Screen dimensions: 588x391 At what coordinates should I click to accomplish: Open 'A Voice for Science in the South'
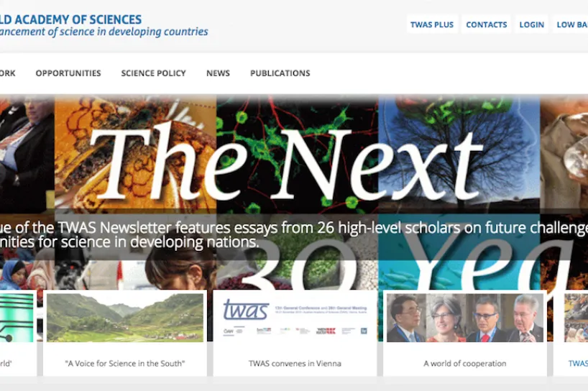[x=125, y=363]
